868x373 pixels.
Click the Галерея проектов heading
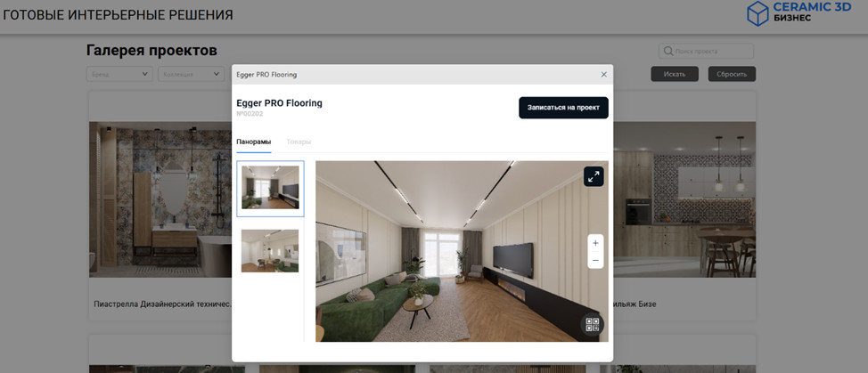tap(151, 51)
